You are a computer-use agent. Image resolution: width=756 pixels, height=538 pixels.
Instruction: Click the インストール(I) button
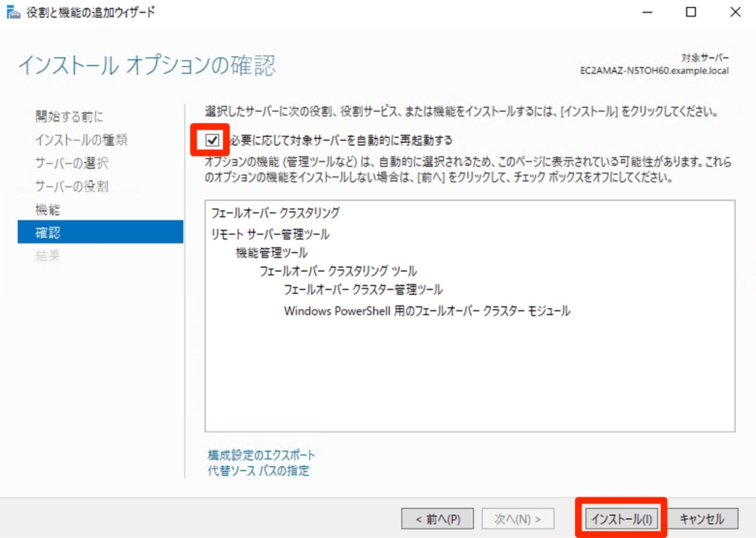tap(621, 519)
